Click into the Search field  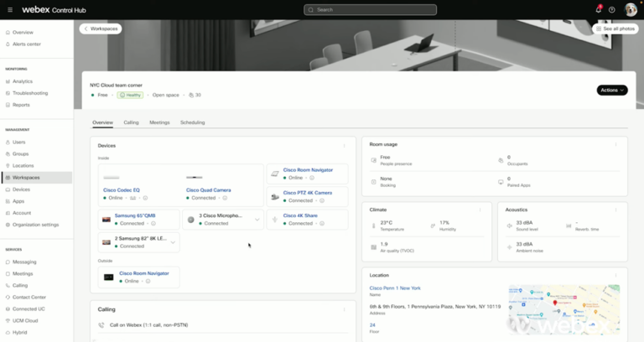(x=370, y=10)
